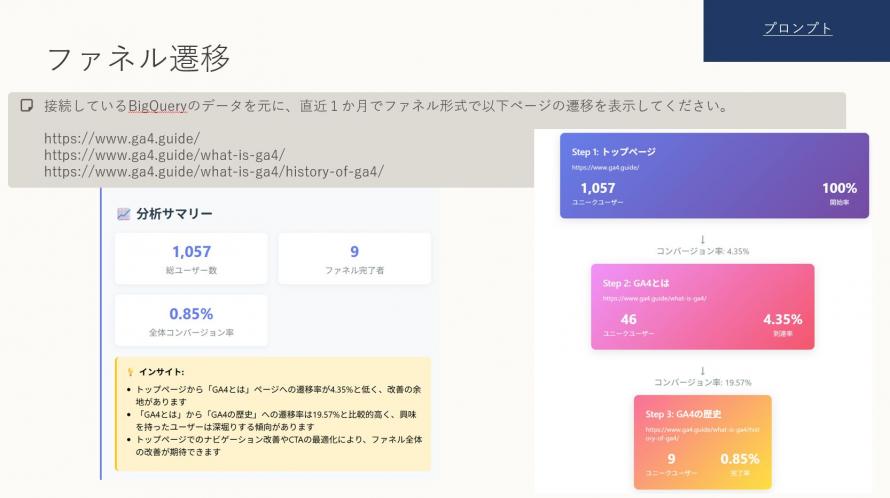Click the note icon beside the prompt text
890x498 pixels.
pyautogui.click(x=27, y=106)
